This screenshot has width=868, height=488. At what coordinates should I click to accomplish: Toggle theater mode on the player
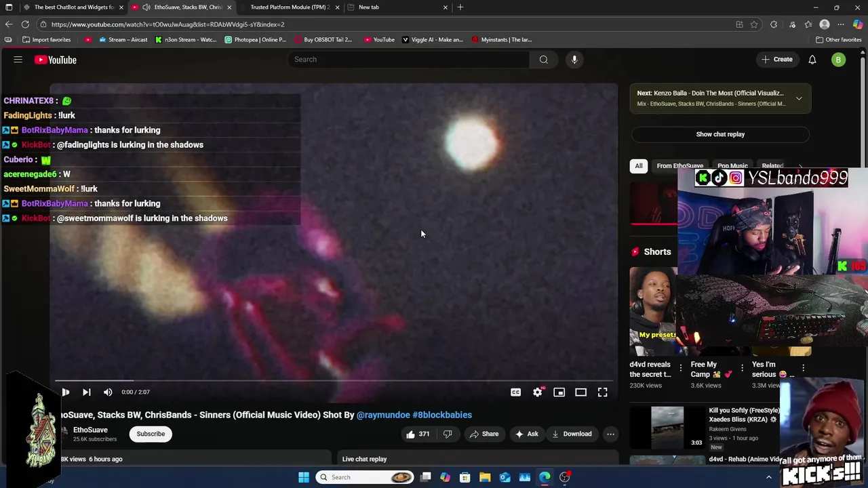(580, 392)
